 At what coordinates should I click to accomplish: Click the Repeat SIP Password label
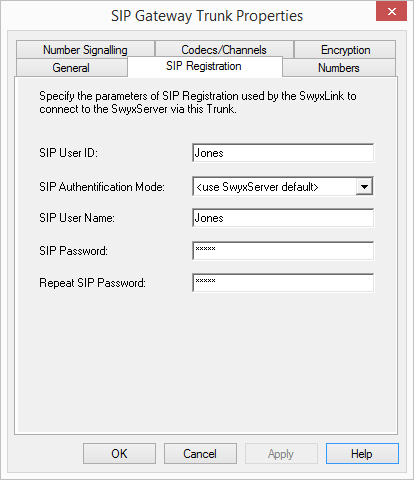click(93, 283)
